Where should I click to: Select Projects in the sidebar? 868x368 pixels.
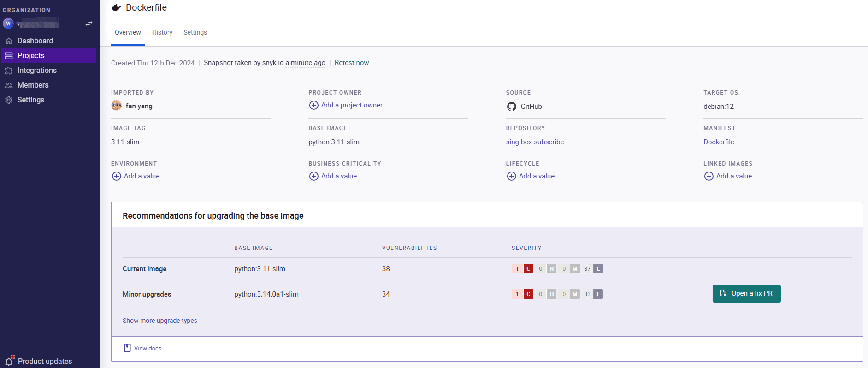pyautogui.click(x=49, y=56)
